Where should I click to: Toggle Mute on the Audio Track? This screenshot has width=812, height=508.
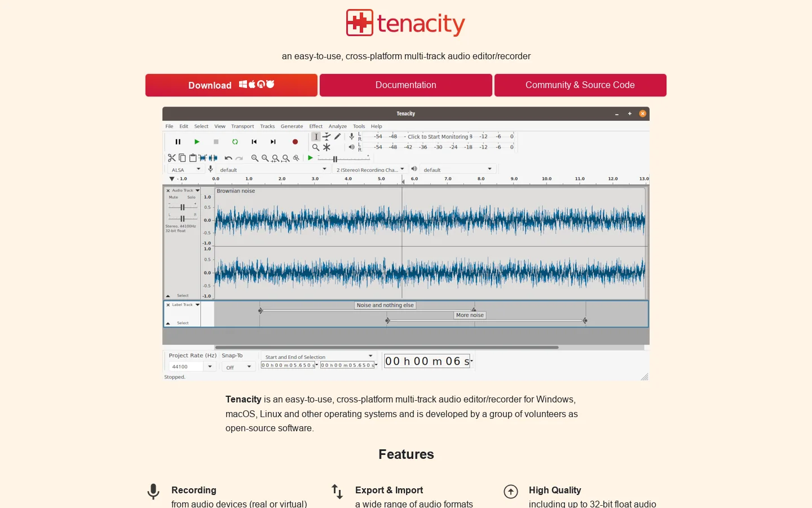click(x=174, y=198)
